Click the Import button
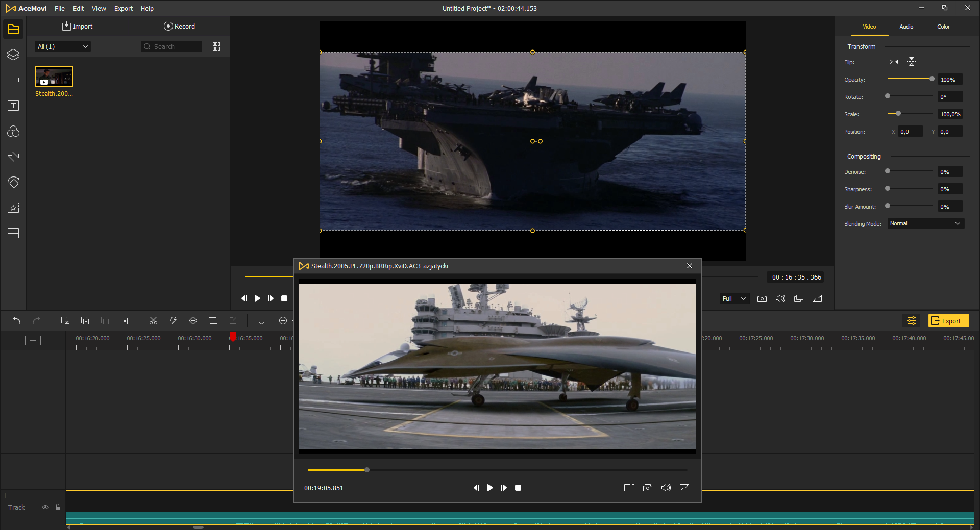This screenshot has width=980, height=530. point(78,26)
